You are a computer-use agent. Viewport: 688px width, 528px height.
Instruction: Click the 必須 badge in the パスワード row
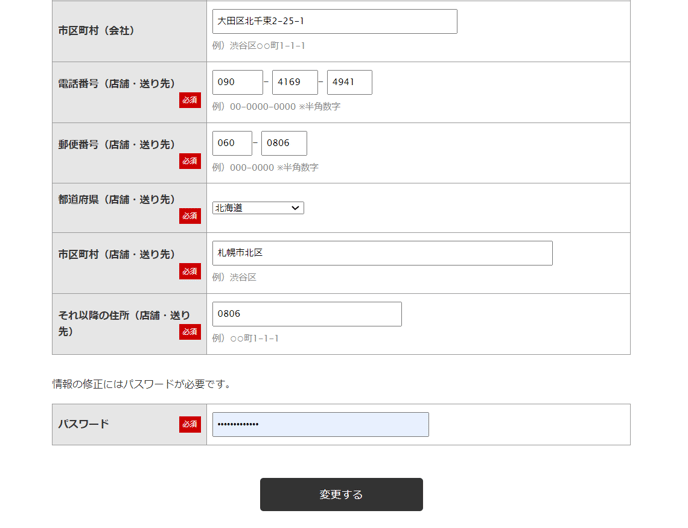click(190, 424)
